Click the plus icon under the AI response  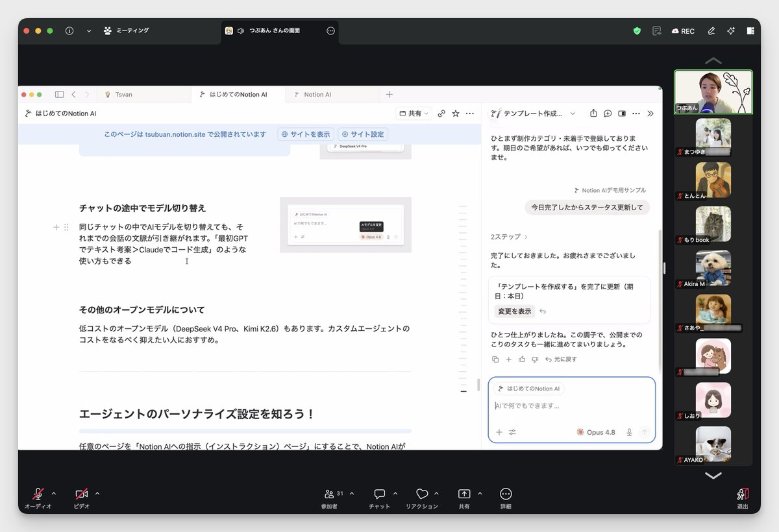(x=509, y=359)
